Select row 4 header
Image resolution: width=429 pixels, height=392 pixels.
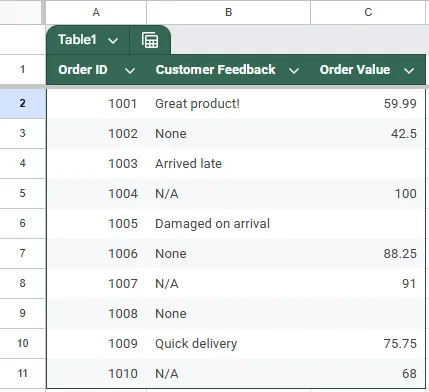(22, 163)
